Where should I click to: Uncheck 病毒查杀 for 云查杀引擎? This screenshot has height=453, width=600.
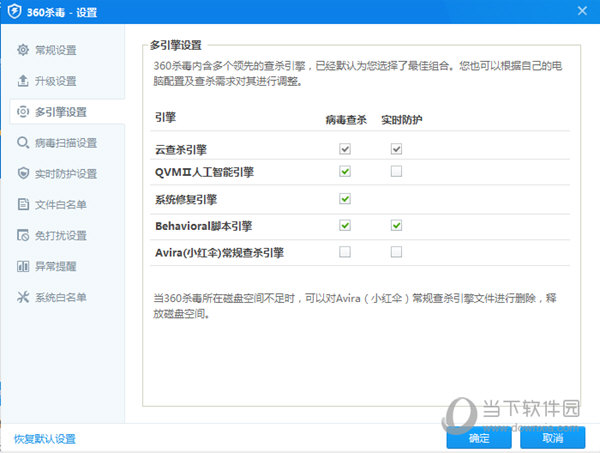[345, 148]
